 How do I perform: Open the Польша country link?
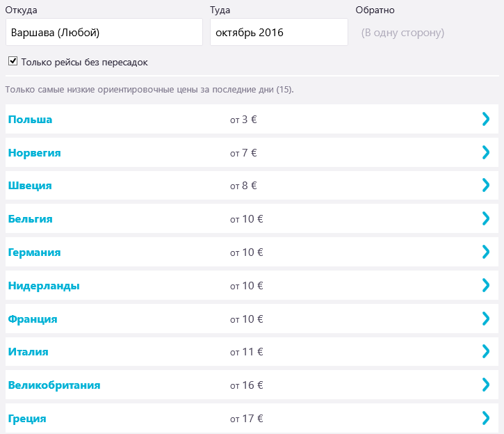click(31, 120)
